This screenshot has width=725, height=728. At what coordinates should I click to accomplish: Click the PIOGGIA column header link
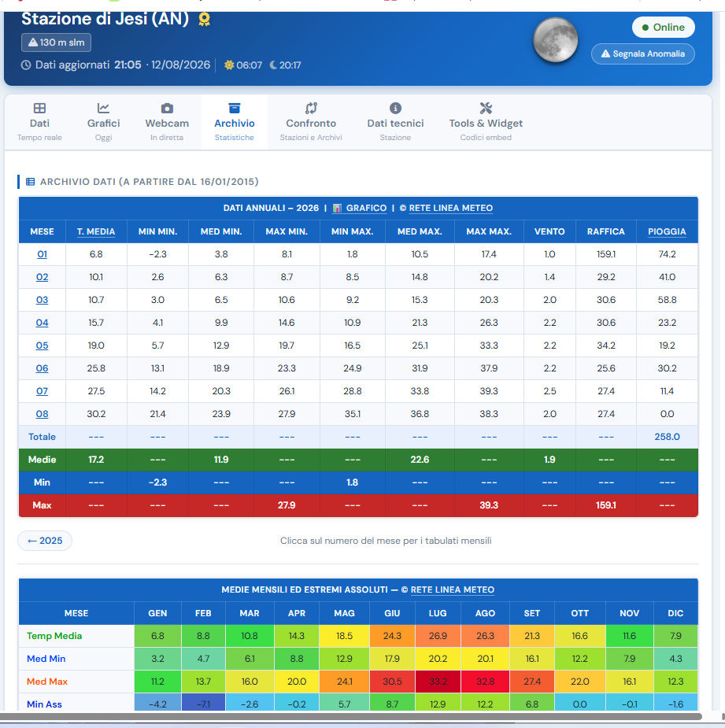click(x=667, y=231)
